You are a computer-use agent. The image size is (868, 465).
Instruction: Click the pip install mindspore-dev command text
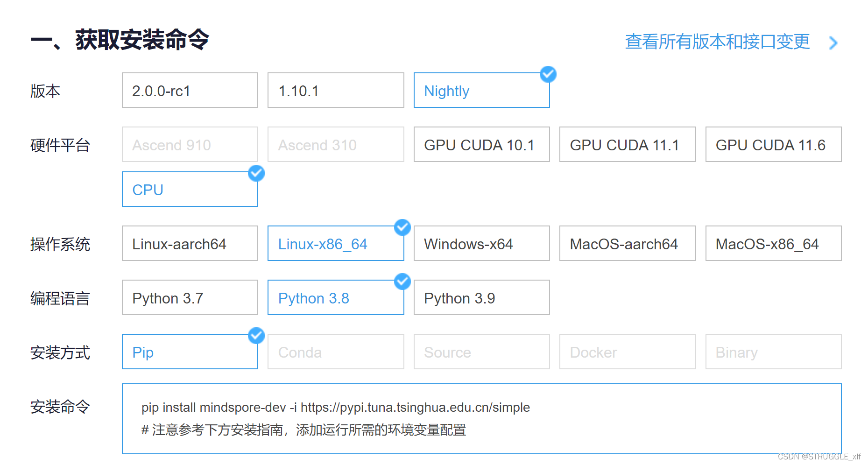pyautogui.click(x=336, y=408)
